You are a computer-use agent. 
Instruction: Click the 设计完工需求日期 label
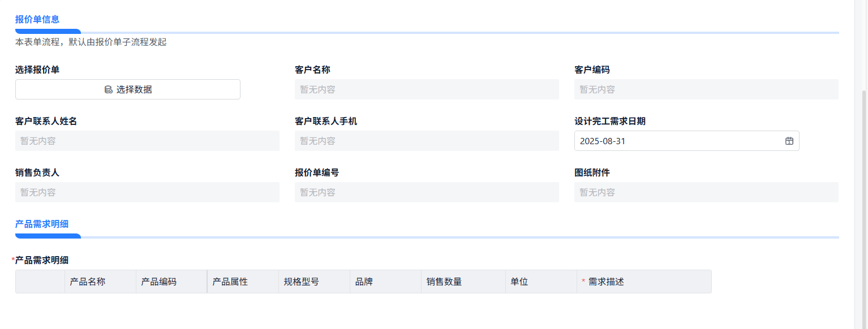pyautogui.click(x=610, y=121)
